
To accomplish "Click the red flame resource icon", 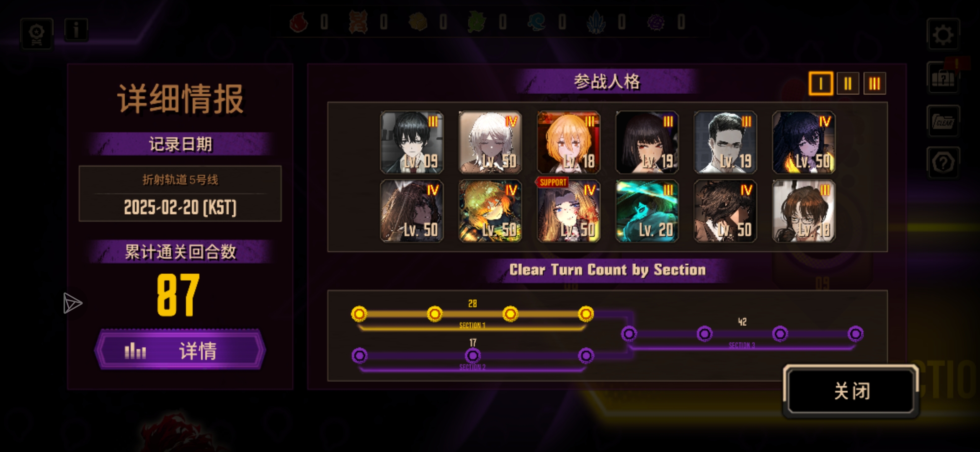I will point(299,22).
